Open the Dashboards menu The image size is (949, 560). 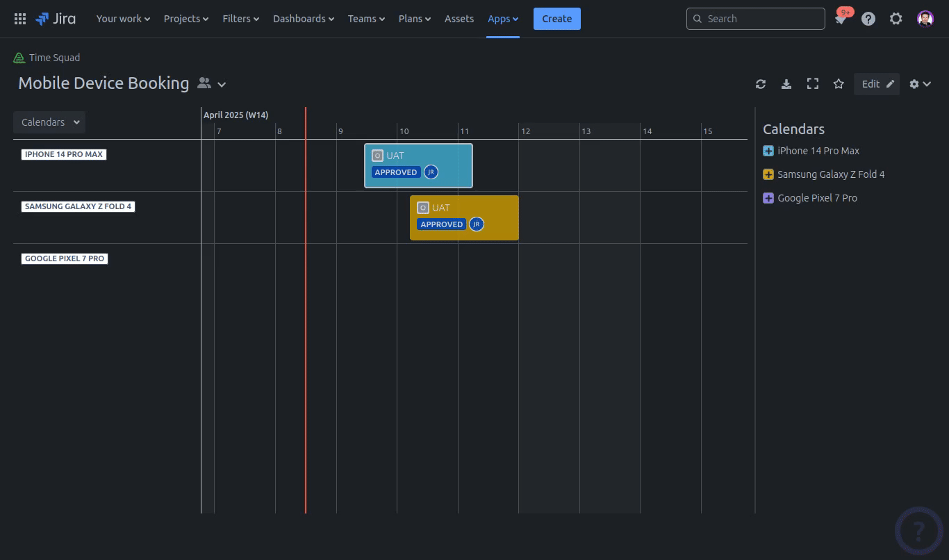303,19
